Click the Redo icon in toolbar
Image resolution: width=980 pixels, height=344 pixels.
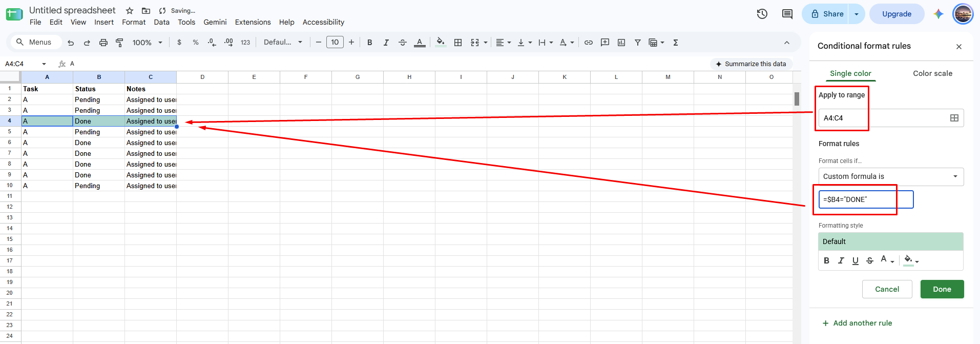tap(87, 43)
